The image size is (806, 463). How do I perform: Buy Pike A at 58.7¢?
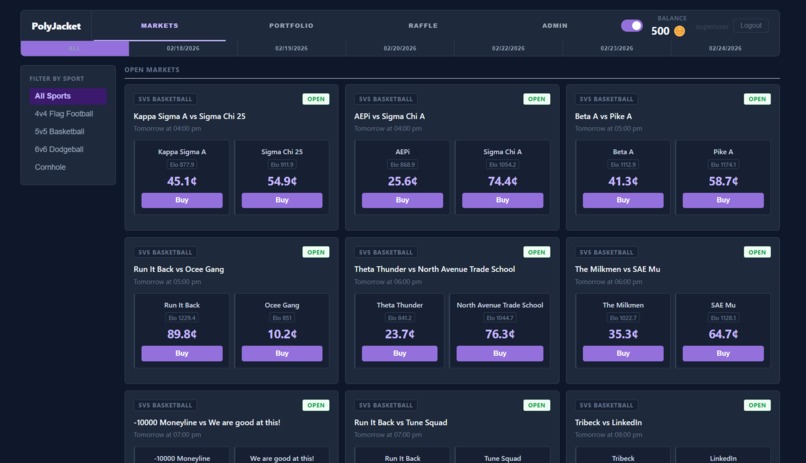(723, 200)
